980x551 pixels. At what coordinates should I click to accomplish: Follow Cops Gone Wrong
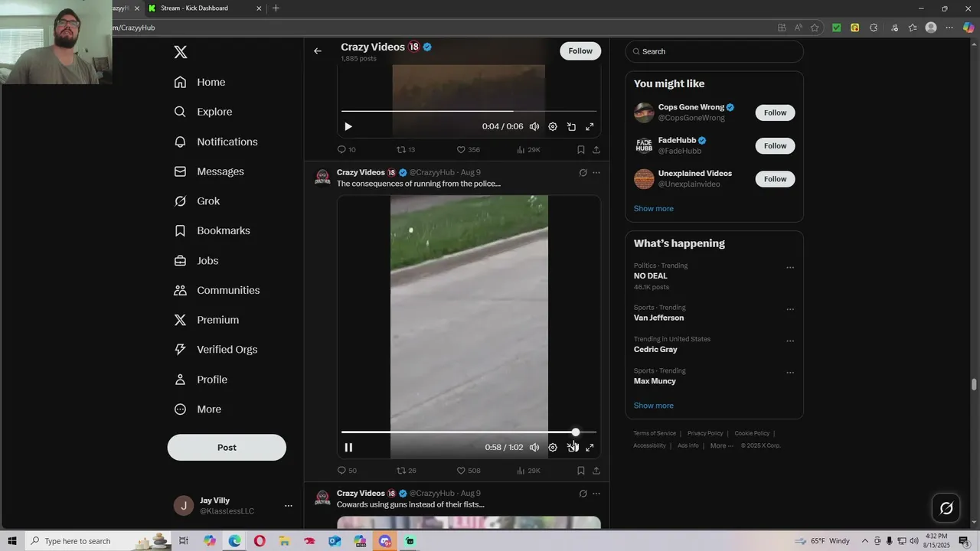pos(775,112)
